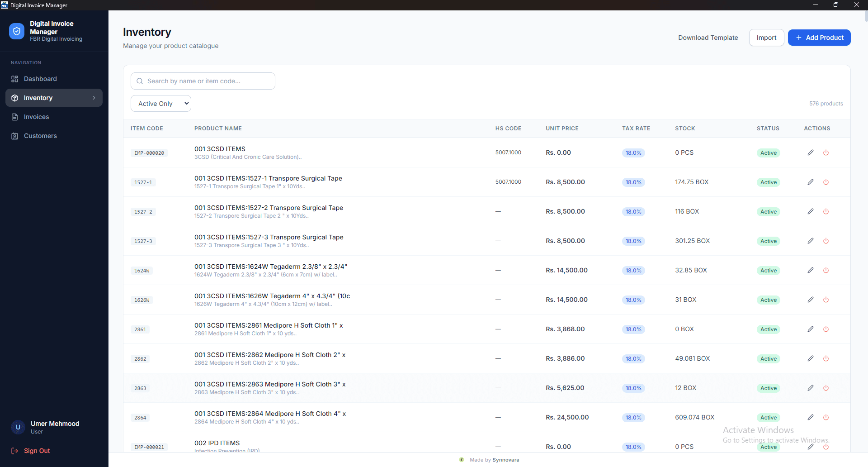Click price Rs. 24,500.00 for item 2864

tap(567, 417)
